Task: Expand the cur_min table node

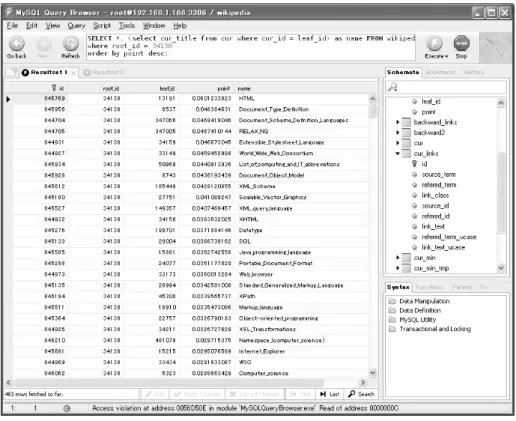Action: pyautogui.click(x=397, y=258)
